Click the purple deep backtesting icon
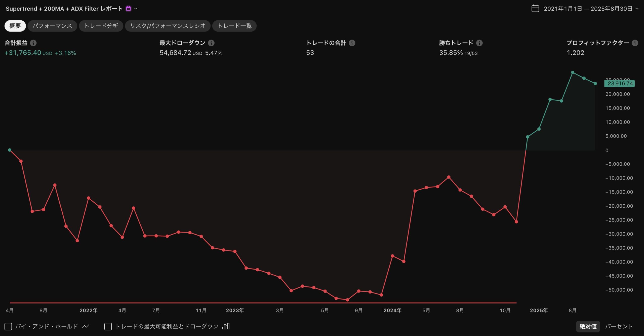This screenshot has width=644, height=336. click(128, 9)
